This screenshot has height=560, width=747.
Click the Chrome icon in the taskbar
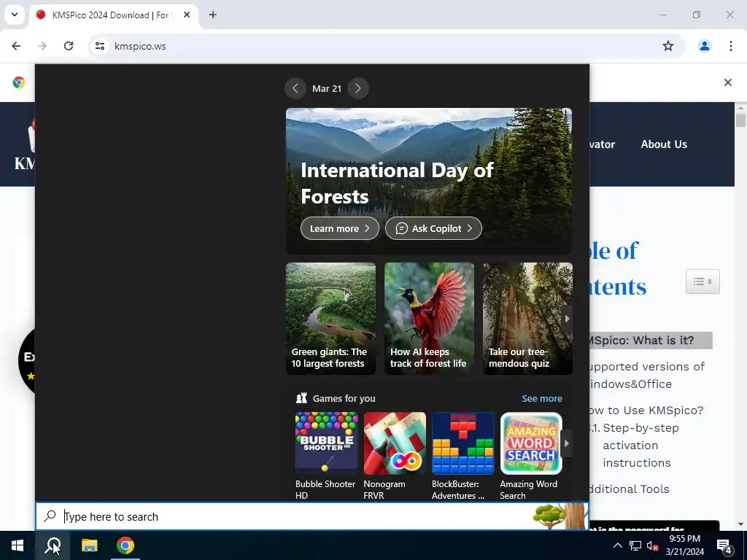[x=125, y=545]
